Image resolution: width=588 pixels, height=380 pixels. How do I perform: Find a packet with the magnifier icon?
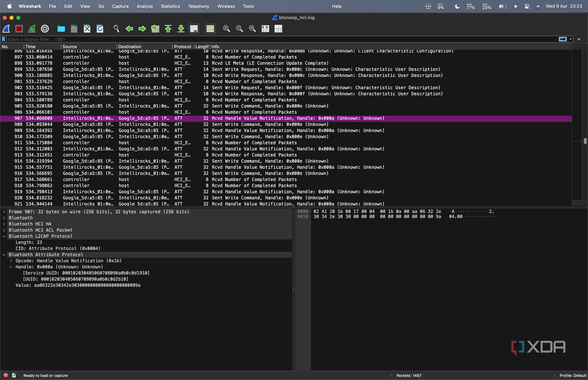click(x=116, y=29)
